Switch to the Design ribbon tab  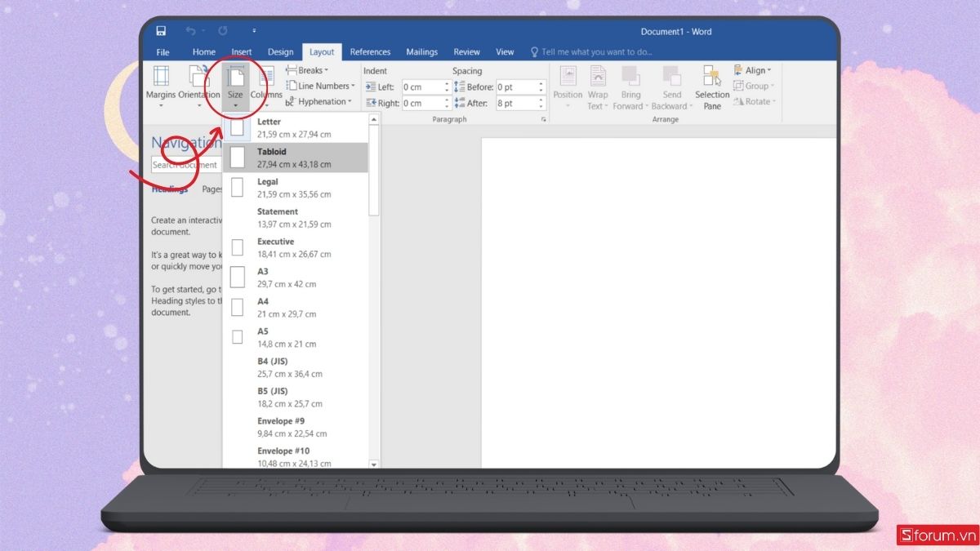tap(280, 51)
